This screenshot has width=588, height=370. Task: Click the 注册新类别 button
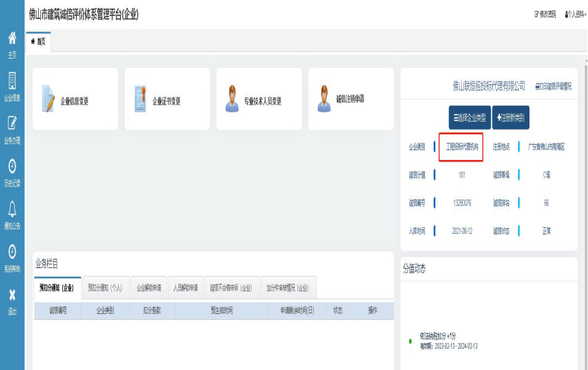(510, 118)
